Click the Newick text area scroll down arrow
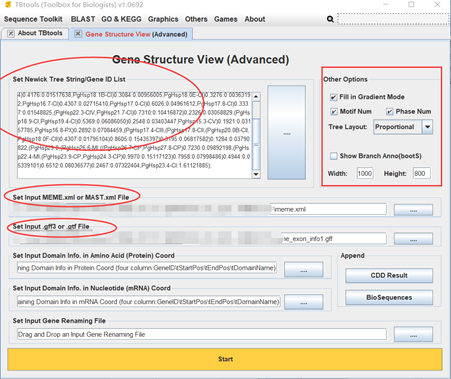This screenshot has width=451, height=379. (x=256, y=174)
